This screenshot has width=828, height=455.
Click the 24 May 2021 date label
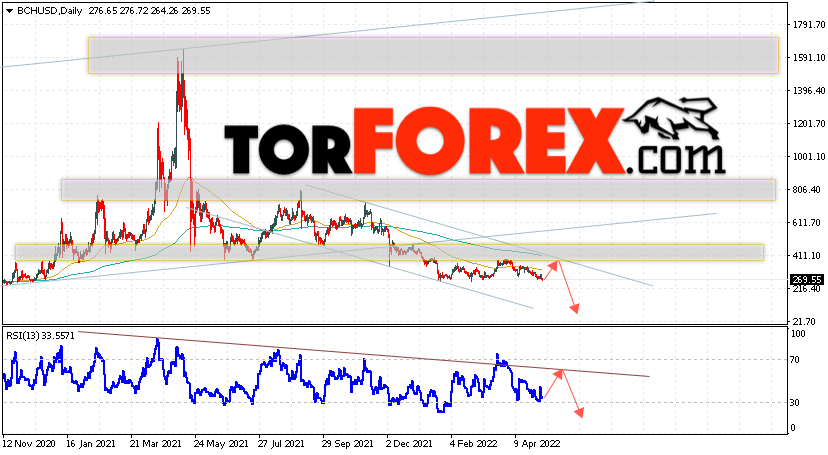pyautogui.click(x=221, y=444)
